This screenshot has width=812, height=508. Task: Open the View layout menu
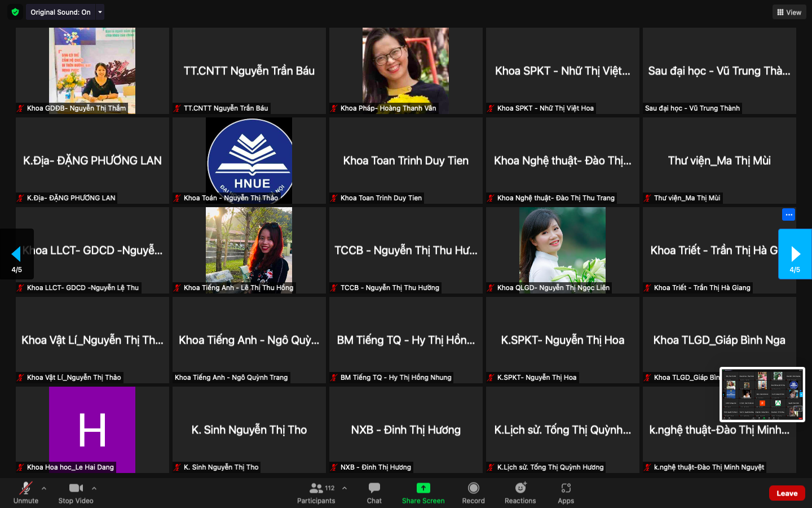(x=789, y=12)
